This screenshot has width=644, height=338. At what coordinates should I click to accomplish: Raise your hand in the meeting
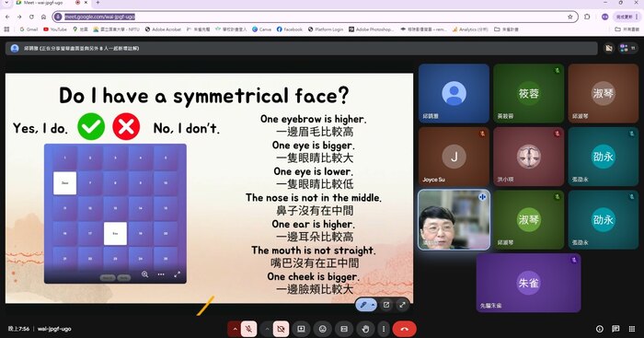pyautogui.click(x=365, y=329)
